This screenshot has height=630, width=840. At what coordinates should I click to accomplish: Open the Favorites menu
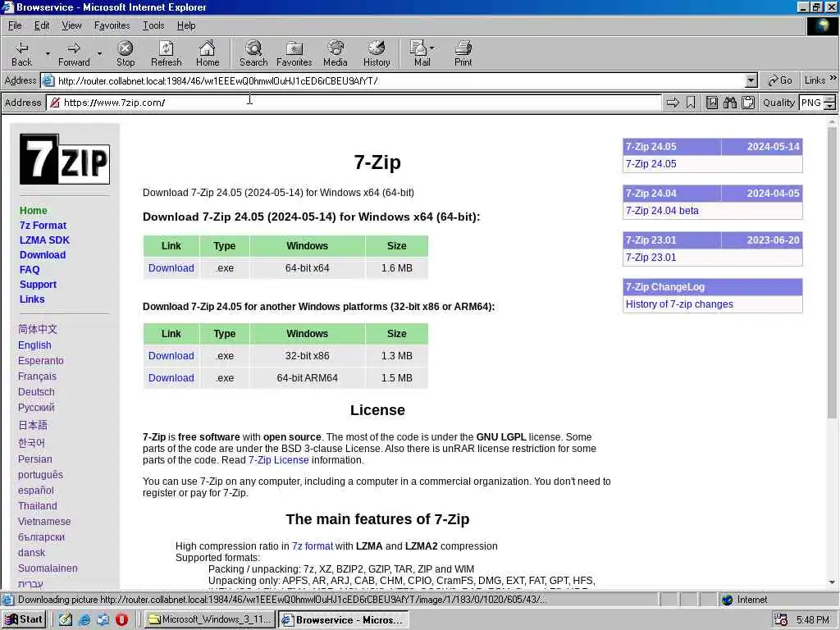112,25
